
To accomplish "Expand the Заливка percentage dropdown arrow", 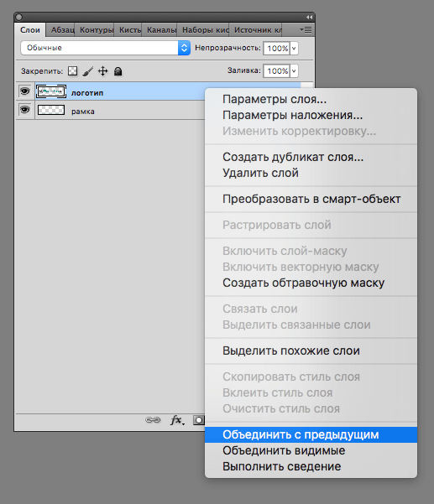I will pos(294,70).
